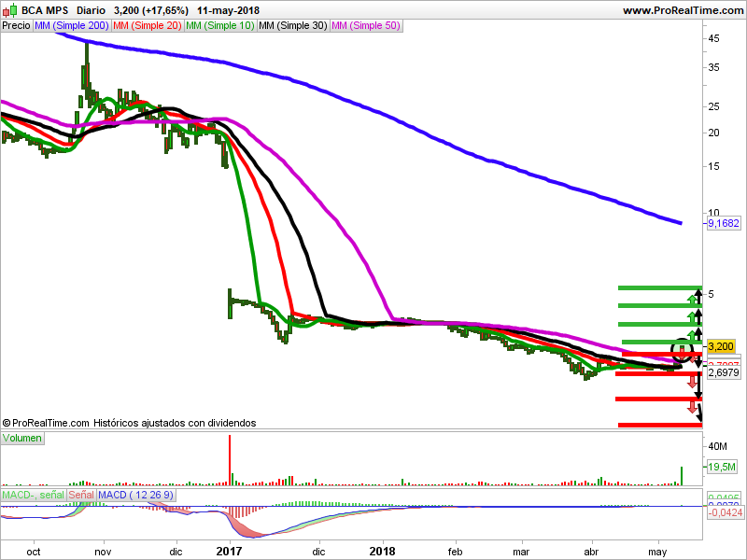
Task: Select the MM (Simple 10) legend tab
Action: pos(219,26)
